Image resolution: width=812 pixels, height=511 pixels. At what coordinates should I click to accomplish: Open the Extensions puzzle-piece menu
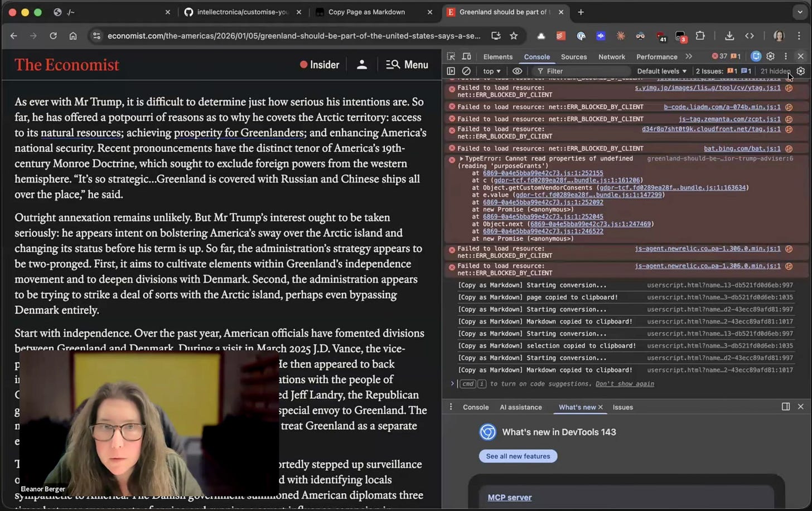coord(700,36)
